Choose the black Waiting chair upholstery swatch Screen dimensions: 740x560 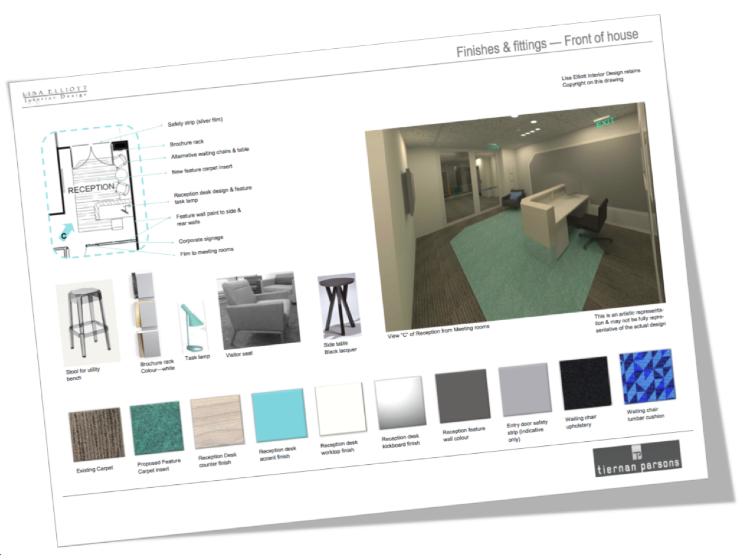click(584, 383)
